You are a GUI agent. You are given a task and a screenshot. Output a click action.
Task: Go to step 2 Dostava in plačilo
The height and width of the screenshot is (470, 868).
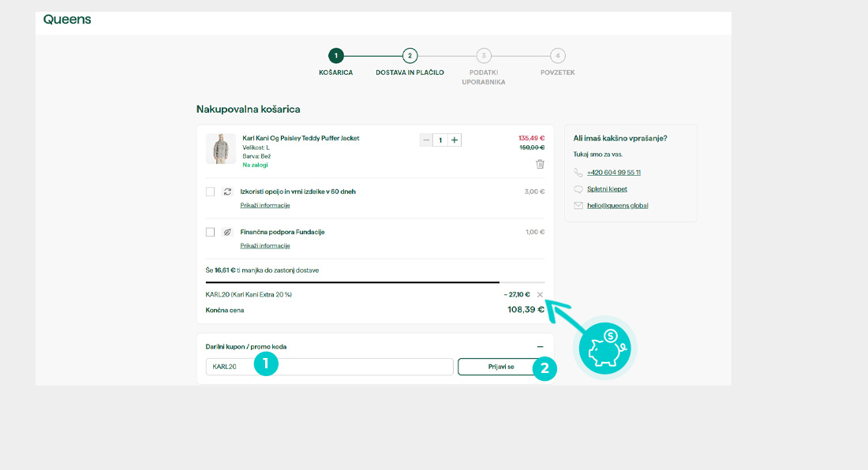pos(410,56)
